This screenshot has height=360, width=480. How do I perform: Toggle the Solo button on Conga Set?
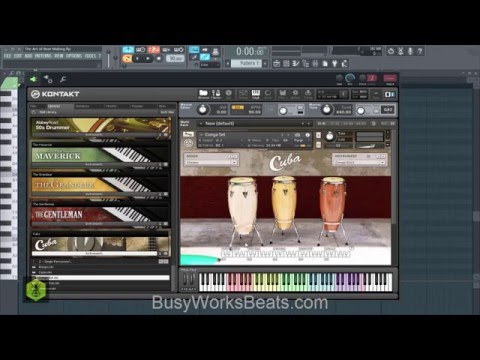click(x=318, y=135)
